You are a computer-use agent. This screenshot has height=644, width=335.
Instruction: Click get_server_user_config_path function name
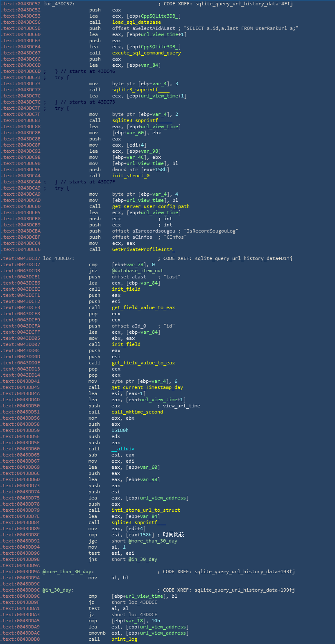151,206
